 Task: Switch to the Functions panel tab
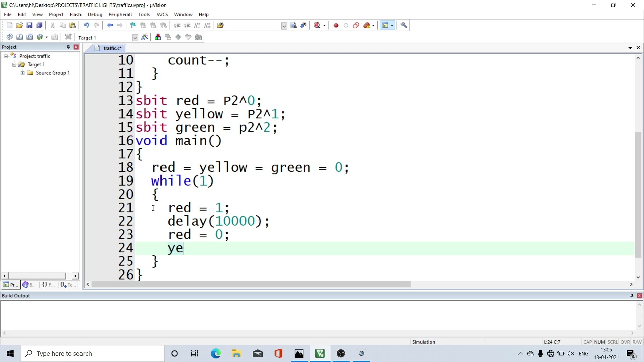coord(48,285)
